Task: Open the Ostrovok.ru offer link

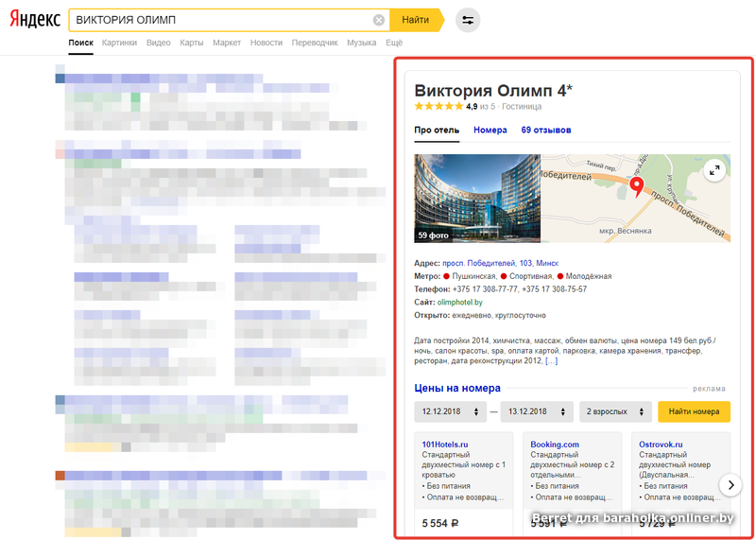Action: [x=661, y=444]
